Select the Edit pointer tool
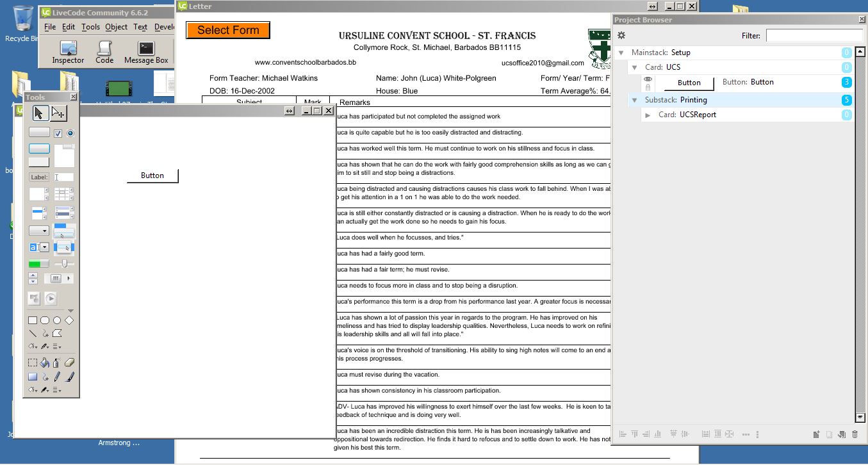 pyautogui.click(x=58, y=113)
